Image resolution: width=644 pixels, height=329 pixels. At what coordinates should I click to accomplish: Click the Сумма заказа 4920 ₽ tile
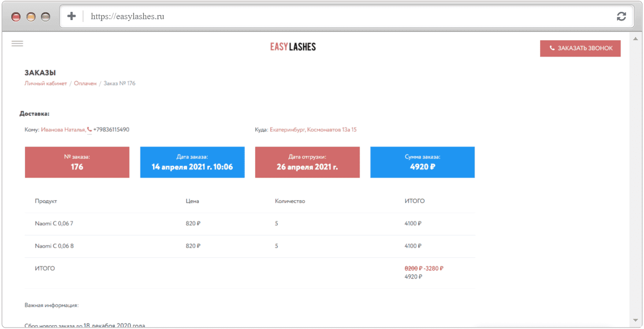(x=422, y=162)
